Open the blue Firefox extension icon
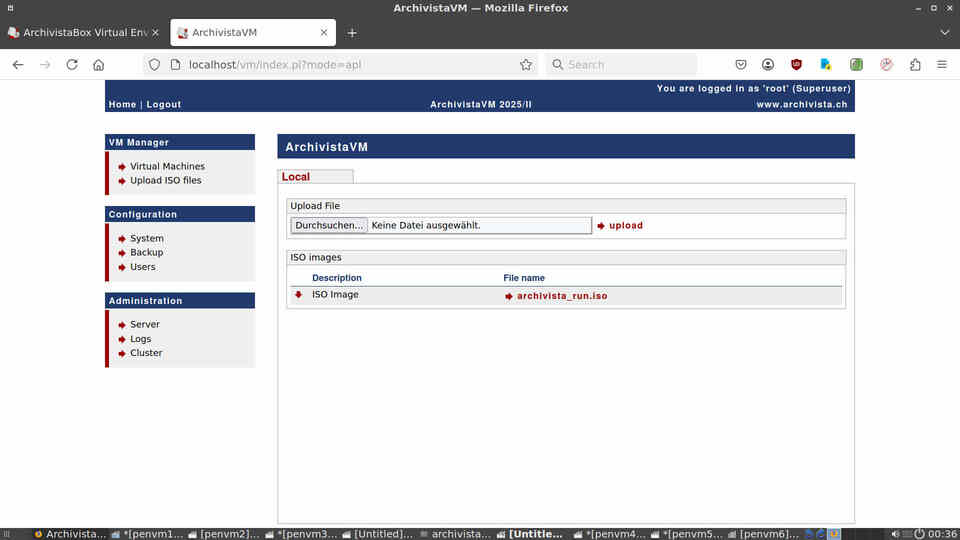The width and height of the screenshot is (960, 540). pos(825,64)
